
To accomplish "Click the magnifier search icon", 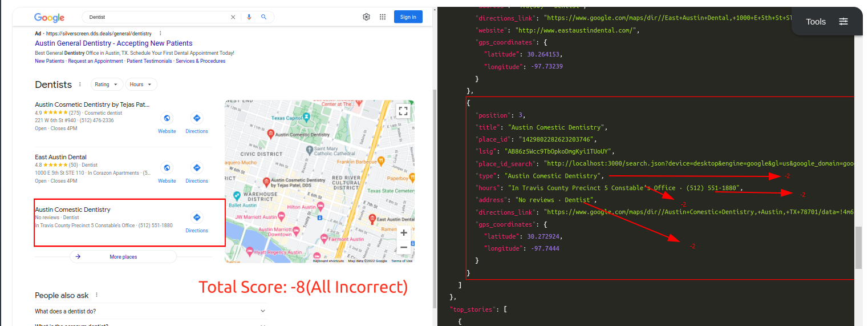I will coord(263,17).
